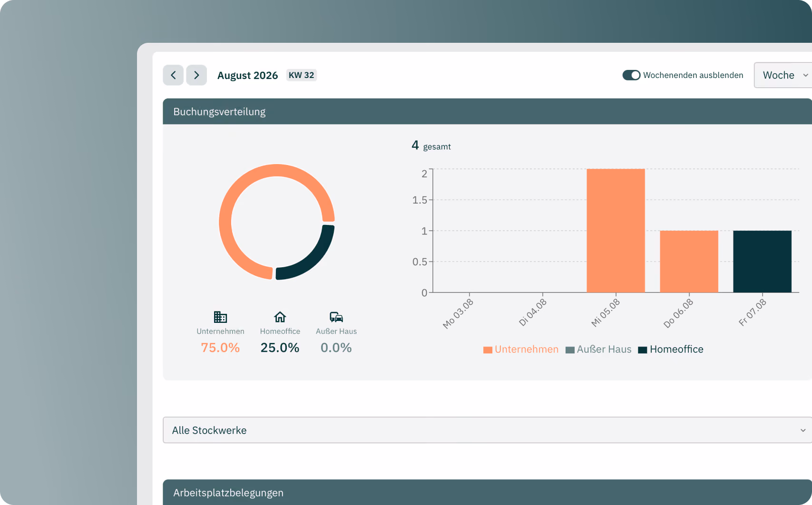The width and height of the screenshot is (812, 505).
Task: Click the Homeoffice house icon
Action: point(280,317)
